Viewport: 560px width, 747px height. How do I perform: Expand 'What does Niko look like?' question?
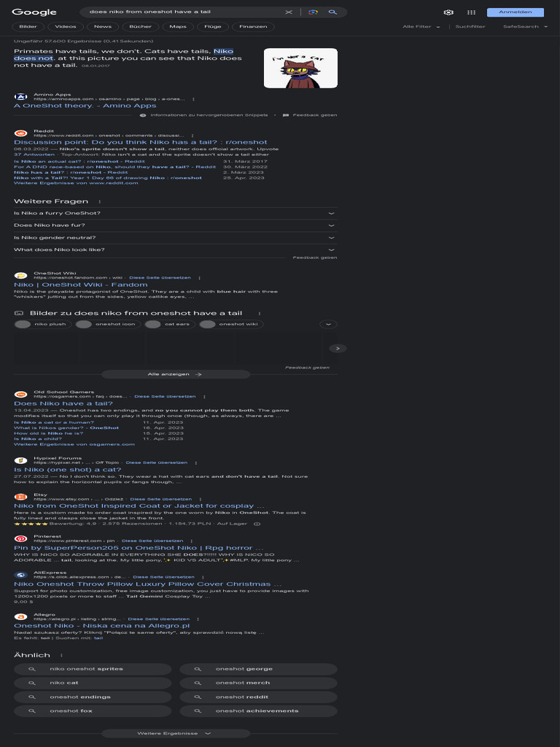(x=175, y=249)
